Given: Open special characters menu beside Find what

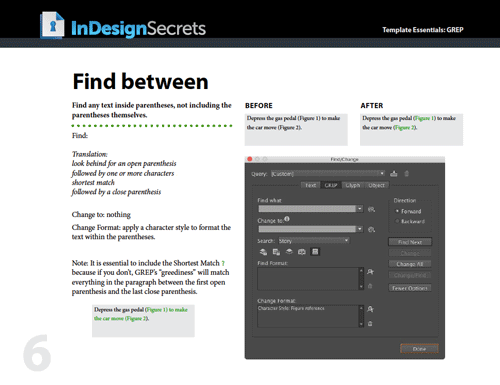Looking at the screenshot, I should tap(371, 209).
